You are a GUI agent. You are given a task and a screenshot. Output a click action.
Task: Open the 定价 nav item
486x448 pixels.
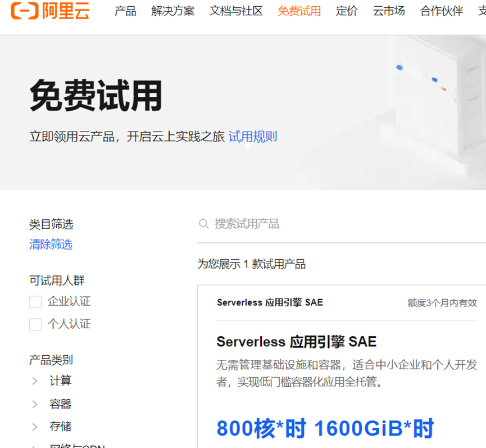click(x=347, y=11)
